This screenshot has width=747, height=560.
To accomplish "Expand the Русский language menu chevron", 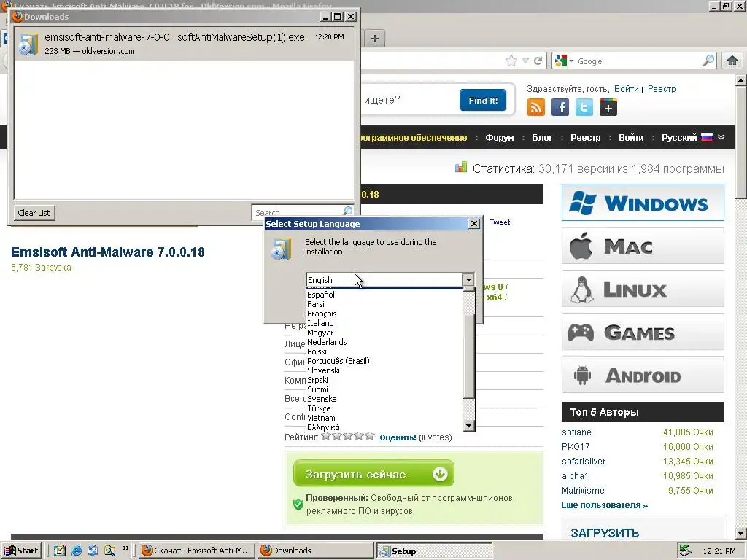I will tap(721, 137).
